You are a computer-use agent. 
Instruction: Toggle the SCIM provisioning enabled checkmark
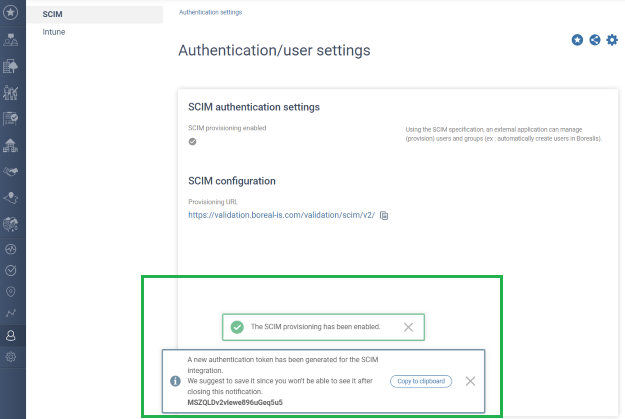tap(193, 141)
